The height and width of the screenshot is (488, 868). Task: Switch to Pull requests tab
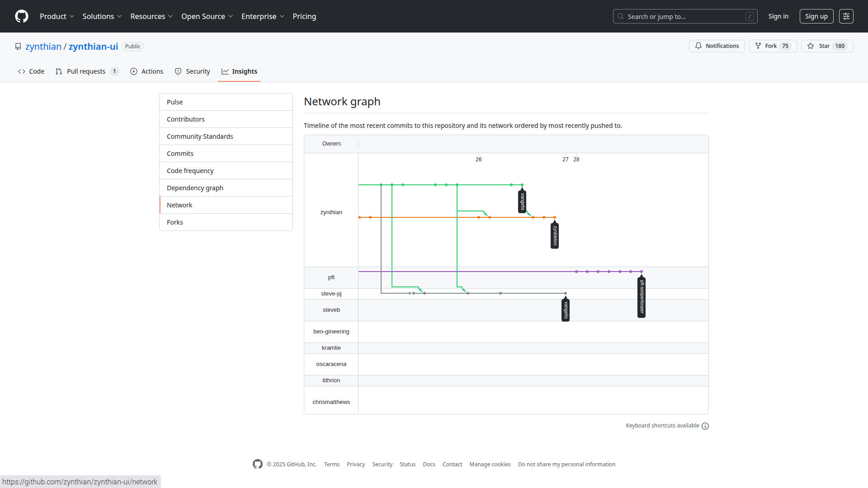(x=87, y=71)
